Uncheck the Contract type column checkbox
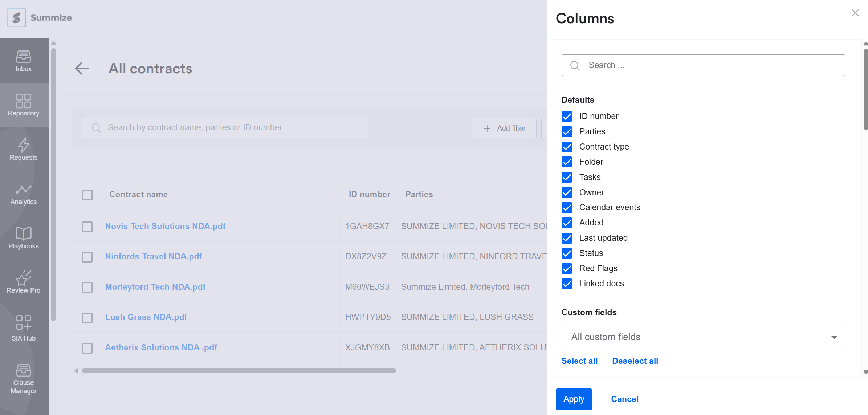 pos(567,147)
